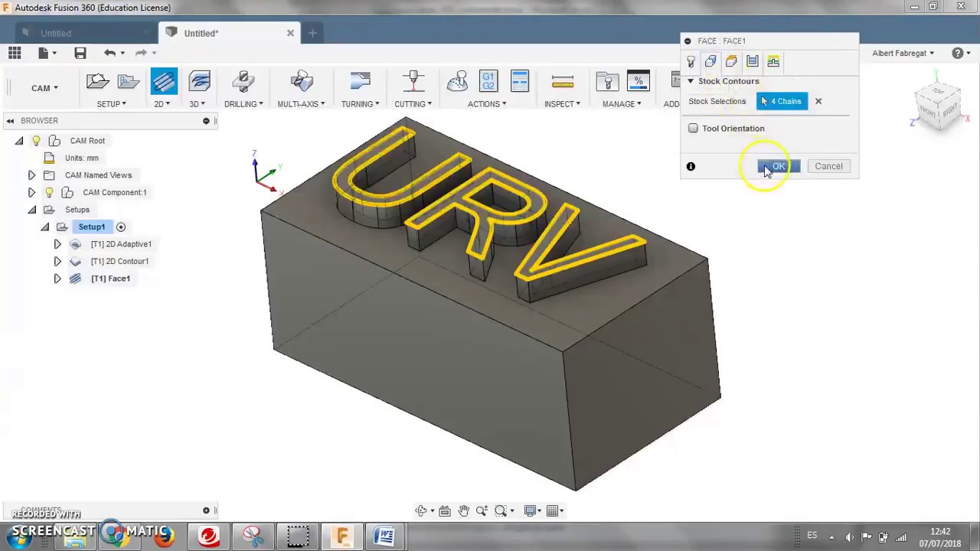Viewport: 980px width, 551px height.
Task: Click the info icon in Face dialog
Action: [691, 166]
